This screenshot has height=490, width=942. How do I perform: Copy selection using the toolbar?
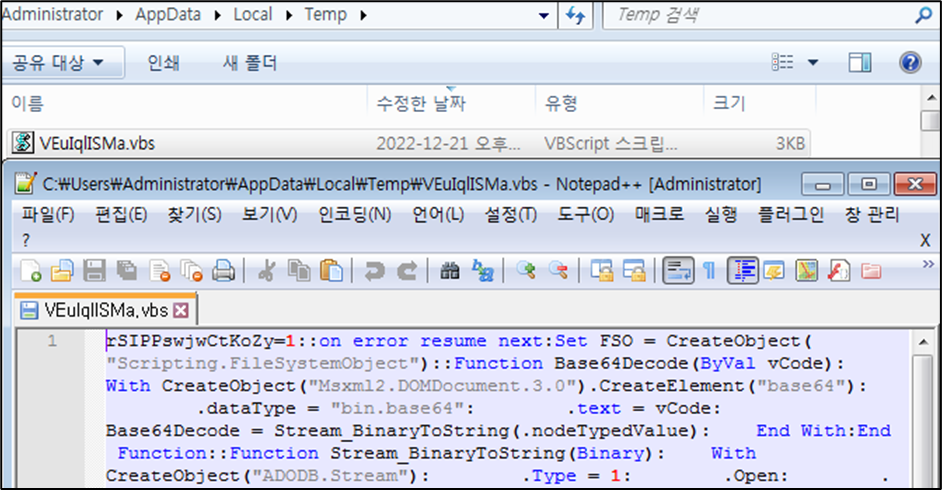point(299,271)
